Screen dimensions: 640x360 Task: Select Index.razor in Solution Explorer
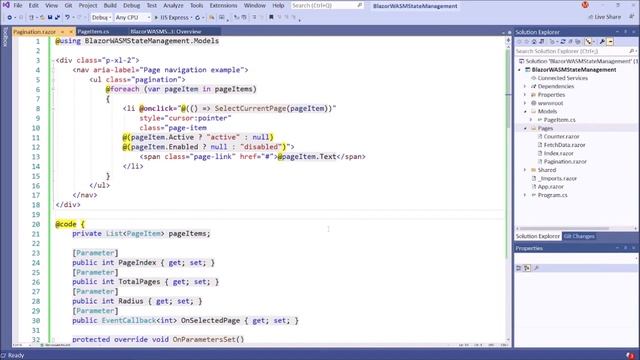coord(558,153)
